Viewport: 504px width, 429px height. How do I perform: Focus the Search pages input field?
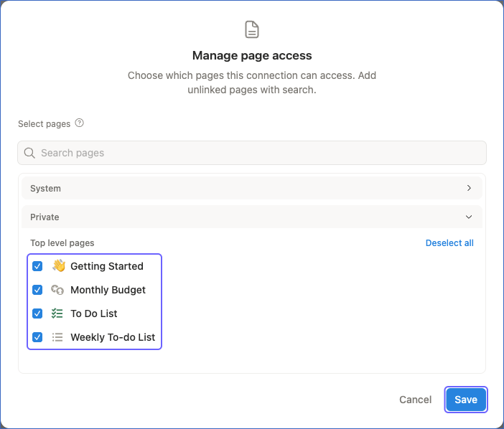pos(252,153)
